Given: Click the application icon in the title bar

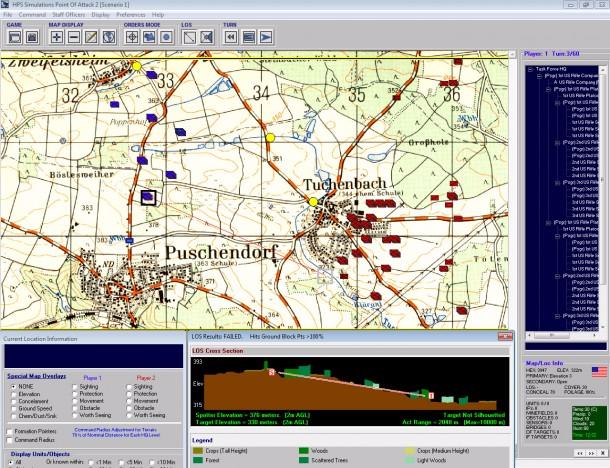Looking at the screenshot, I should (x=5, y=5).
